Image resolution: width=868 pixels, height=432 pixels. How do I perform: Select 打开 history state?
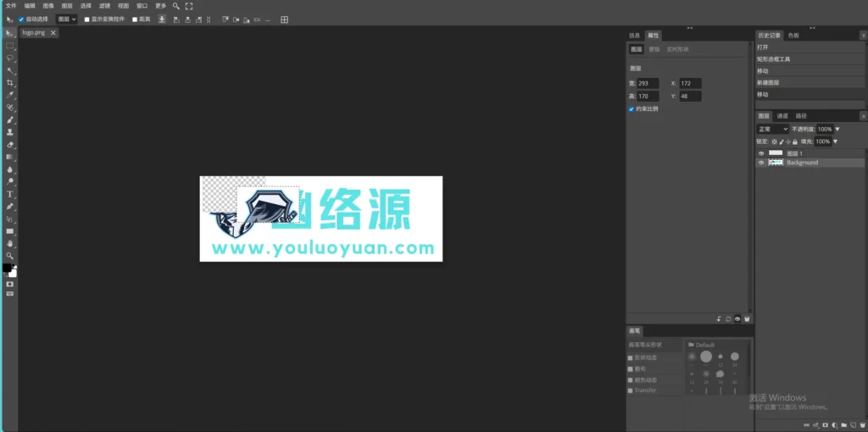pos(810,47)
